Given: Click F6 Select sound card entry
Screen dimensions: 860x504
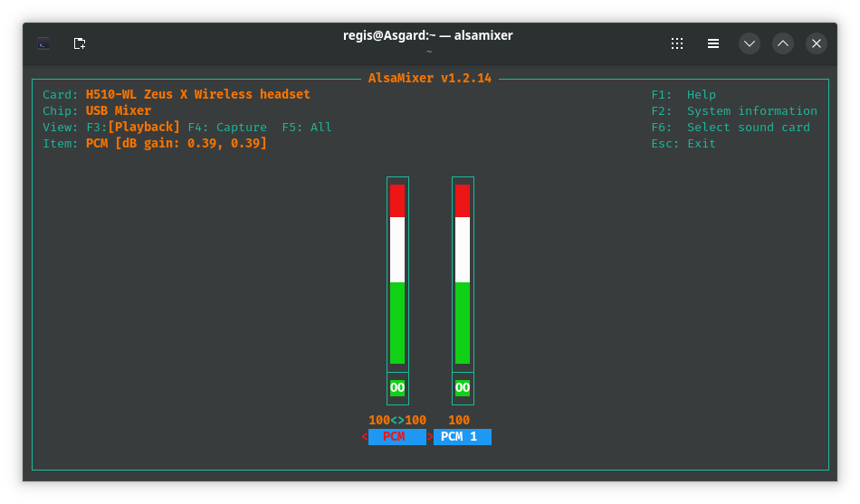Looking at the screenshot, I should (731, 128).
